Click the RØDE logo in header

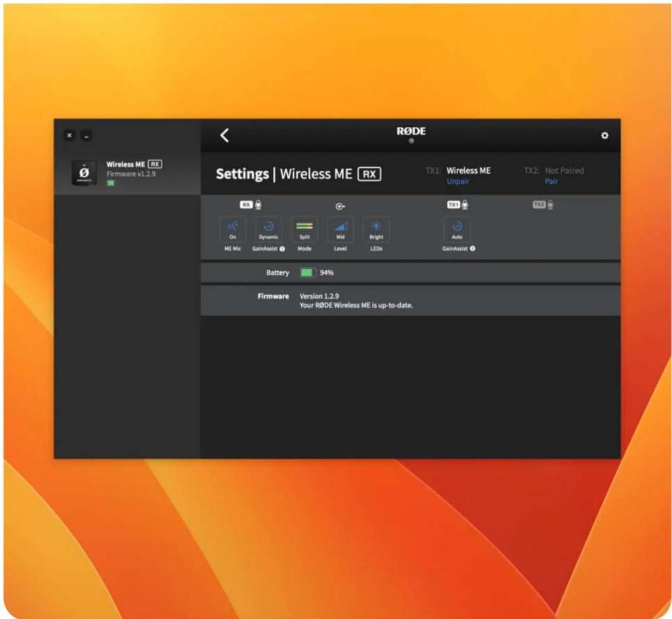click(411, 131)
